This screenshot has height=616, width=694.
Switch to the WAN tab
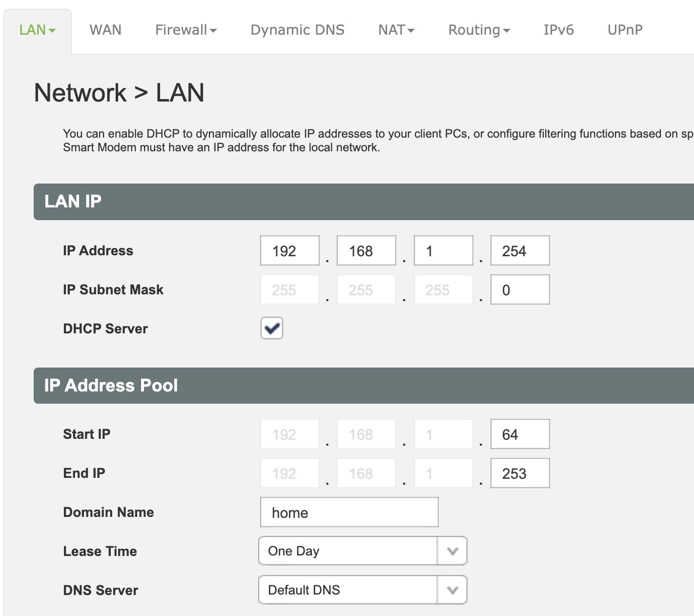(x=105, y=30)
